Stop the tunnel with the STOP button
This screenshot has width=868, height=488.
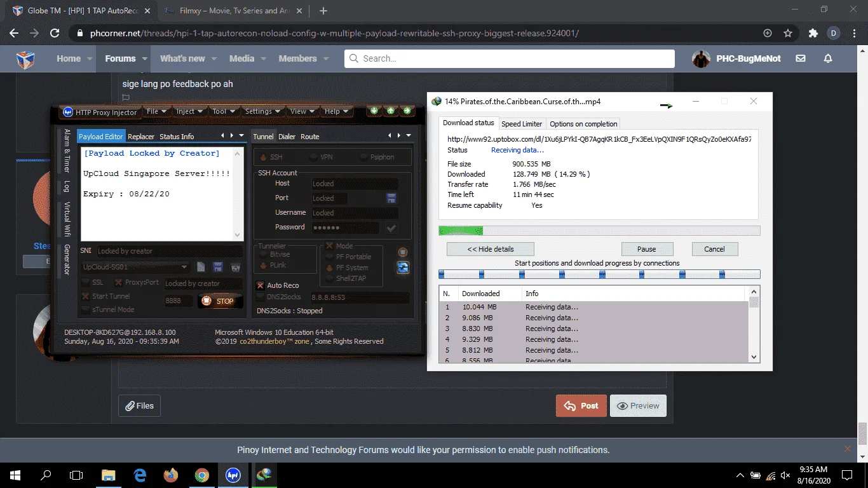coord(220,301)
